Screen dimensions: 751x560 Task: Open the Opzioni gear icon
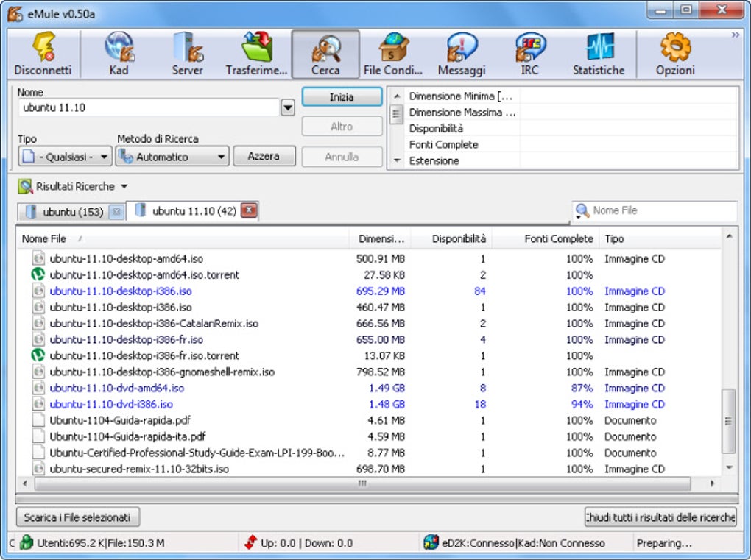675,46
